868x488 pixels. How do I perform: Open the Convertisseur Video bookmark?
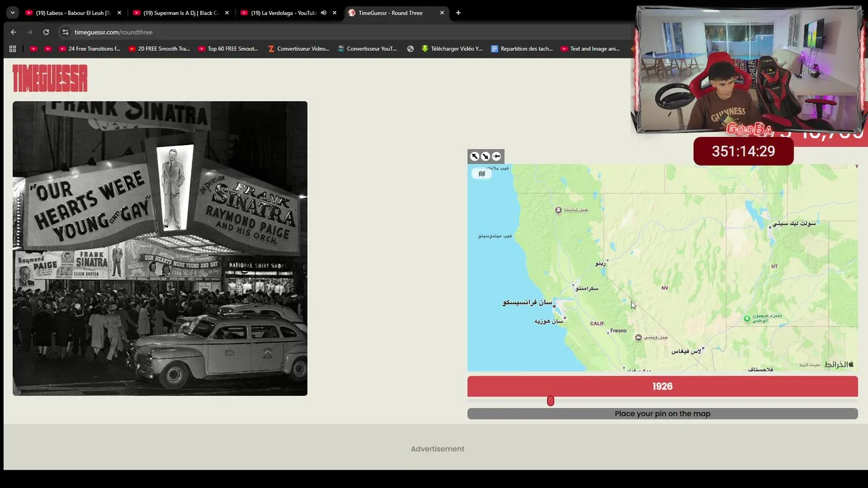298,49
